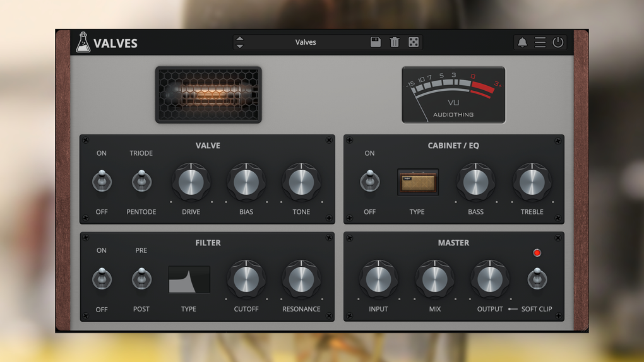Click the TRIODE label

[141, 153]
